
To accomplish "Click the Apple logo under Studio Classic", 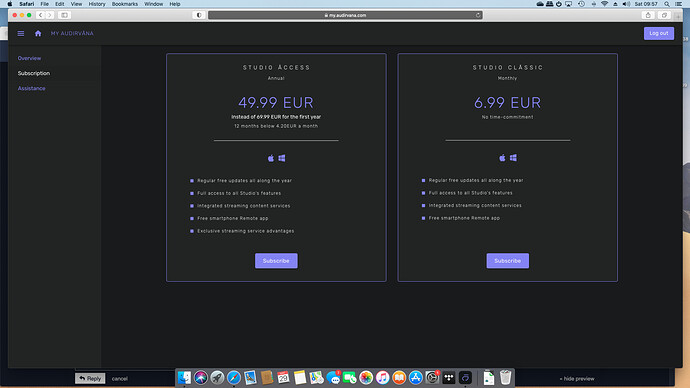I will [502, 157].
